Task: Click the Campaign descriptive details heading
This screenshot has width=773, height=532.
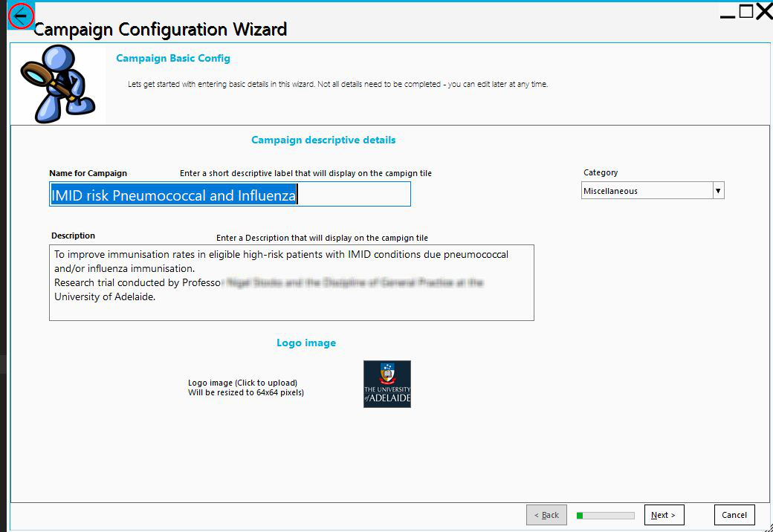Action: (x=323, y=140)
